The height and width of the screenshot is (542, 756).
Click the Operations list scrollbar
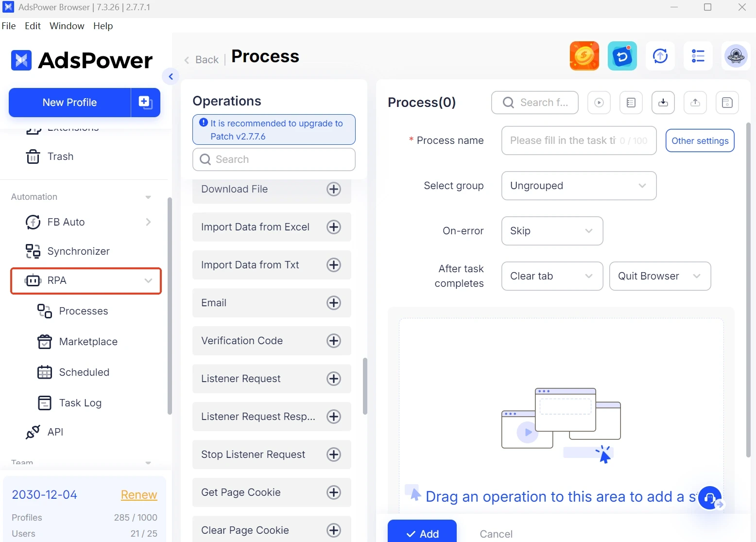coord(365,386)
